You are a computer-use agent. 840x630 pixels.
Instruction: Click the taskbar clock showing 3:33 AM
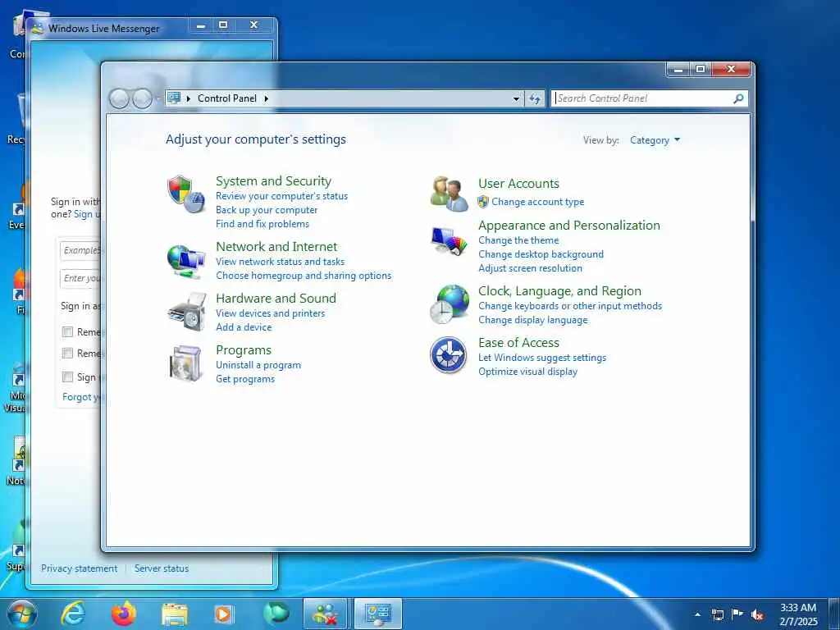coord(798,614)
